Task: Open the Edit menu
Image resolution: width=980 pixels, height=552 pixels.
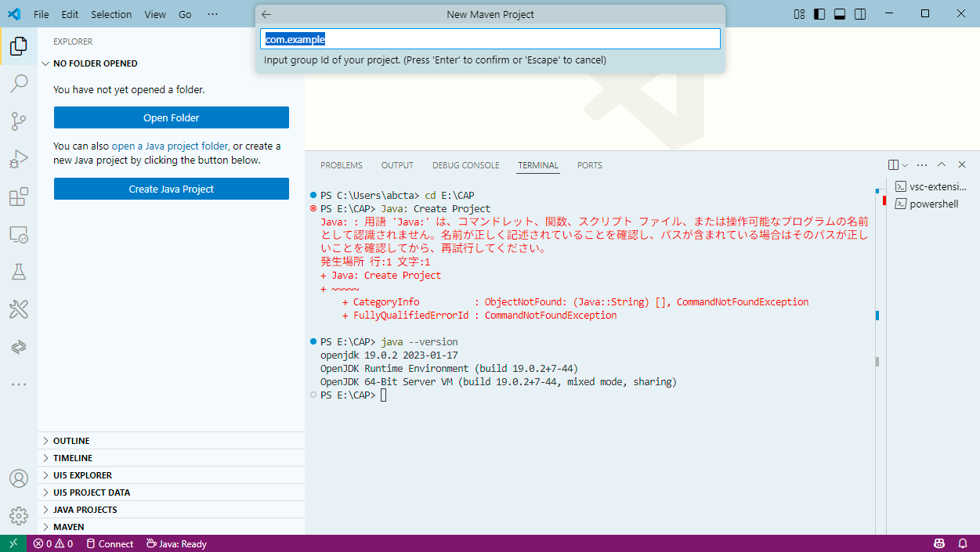Action: pos(70,14)
